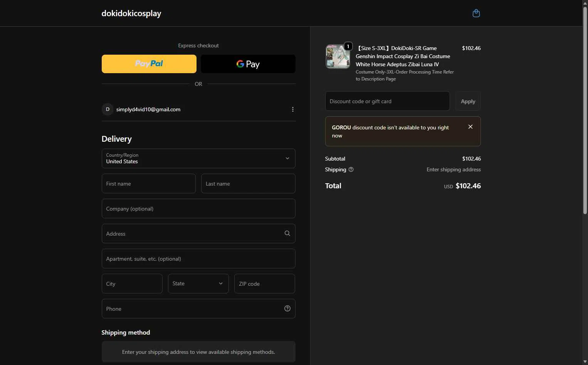
Task: Click the simplyd4vid10@gmail.com account email
Action: click(148, 109)
